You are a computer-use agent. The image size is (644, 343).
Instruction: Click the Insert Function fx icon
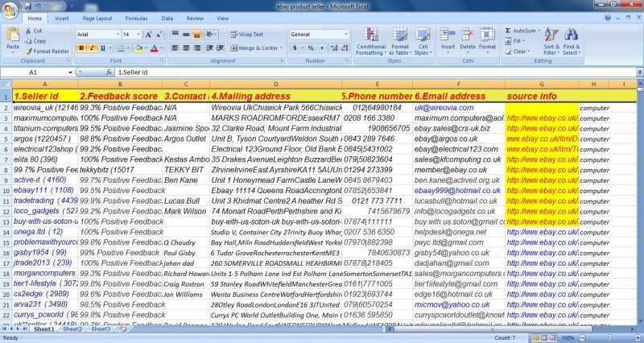pyautogui.click(x=109, y=72)
